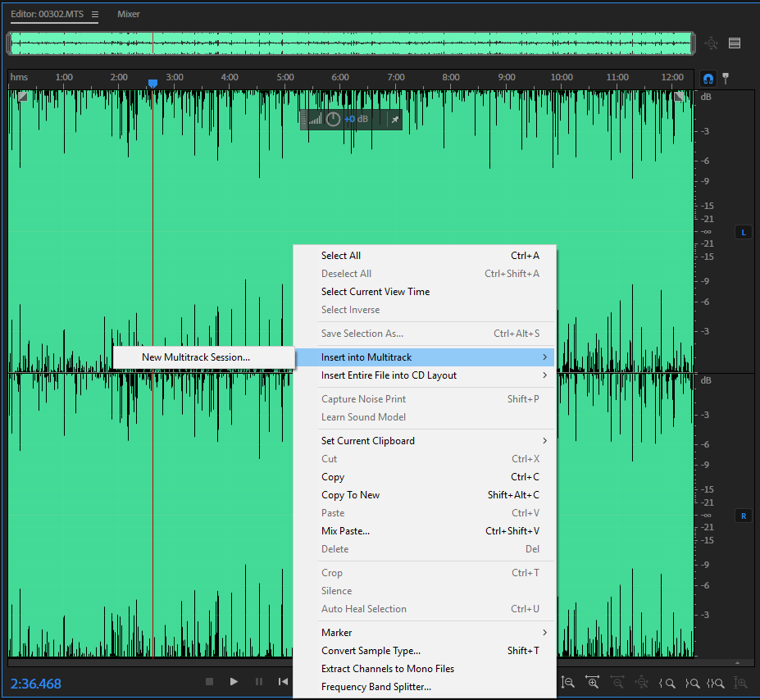Adjust the HUD amplitude knob
The image size is (760, 700).
click(x=333, y=120)
